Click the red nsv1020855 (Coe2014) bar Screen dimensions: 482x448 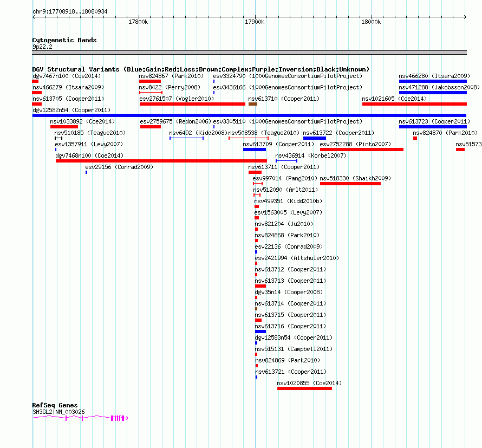coord(304,388)
